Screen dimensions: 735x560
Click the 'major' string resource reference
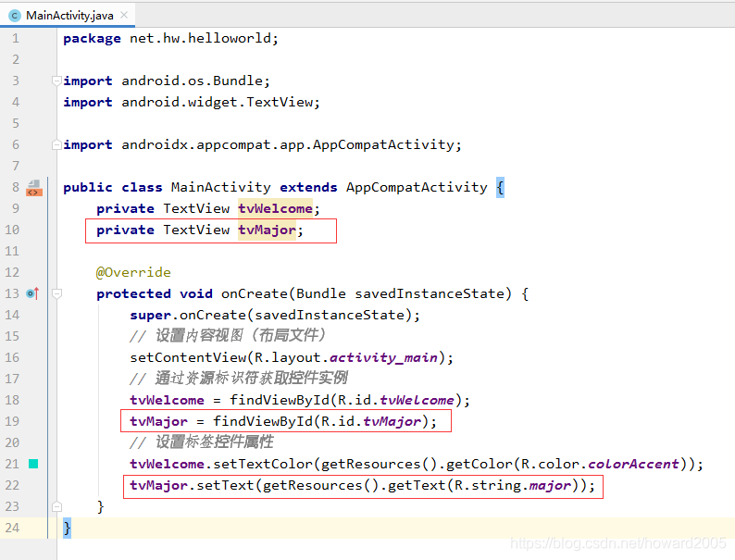point(550,485)
